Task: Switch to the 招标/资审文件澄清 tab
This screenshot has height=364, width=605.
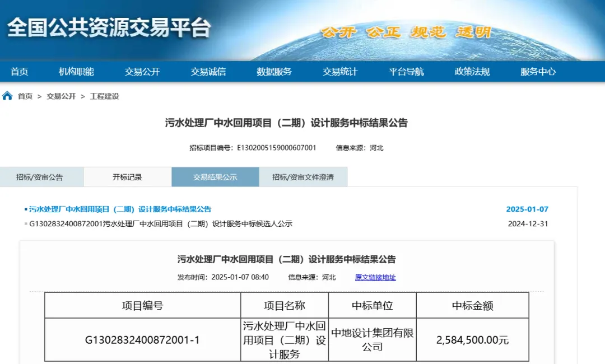Action: 303,177
